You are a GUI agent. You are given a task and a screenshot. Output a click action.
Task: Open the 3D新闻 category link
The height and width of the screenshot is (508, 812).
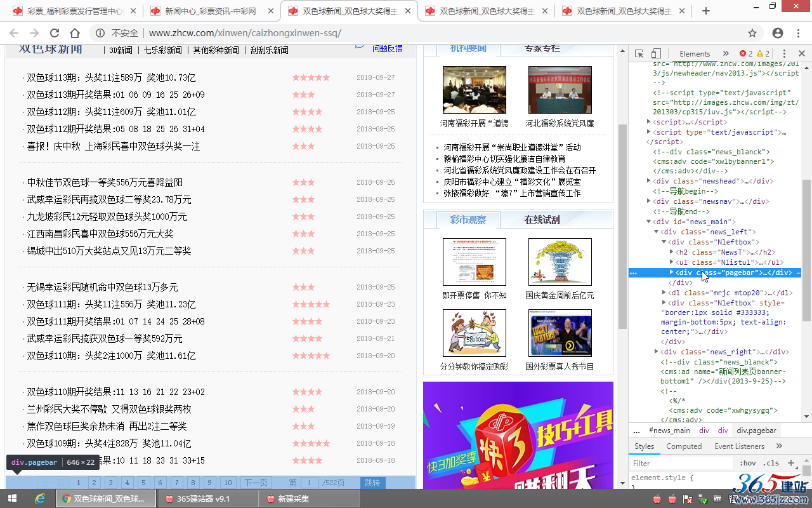[121, 50]
